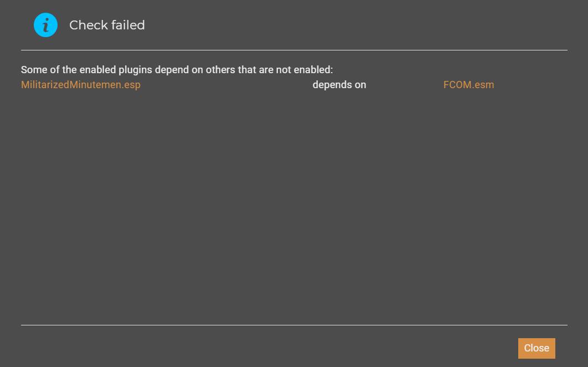Viewport: 588px width, 367px height.
Task: Open the MilitarizedMinutemen.esp plugin link
Action: point(81,85)
